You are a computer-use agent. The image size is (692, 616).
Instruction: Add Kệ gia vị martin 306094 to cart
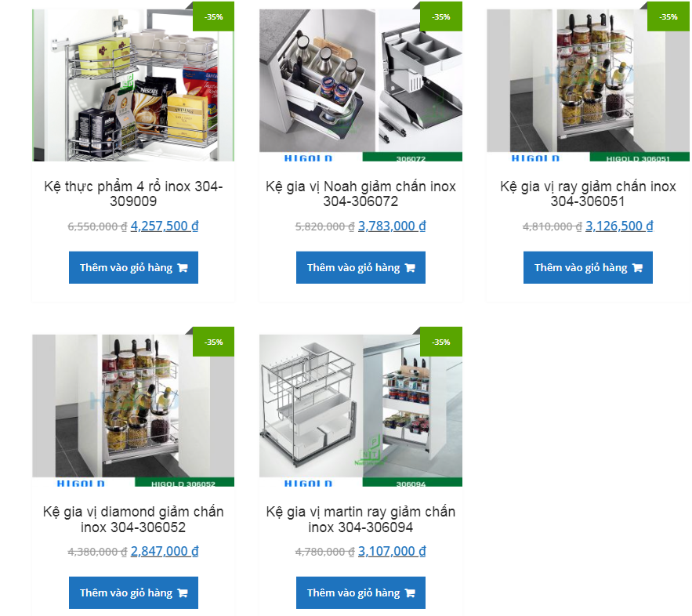click(x=360, y=592)
